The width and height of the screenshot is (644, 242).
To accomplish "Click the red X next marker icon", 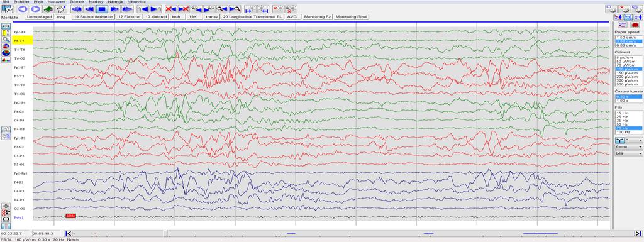I will 184,9.
